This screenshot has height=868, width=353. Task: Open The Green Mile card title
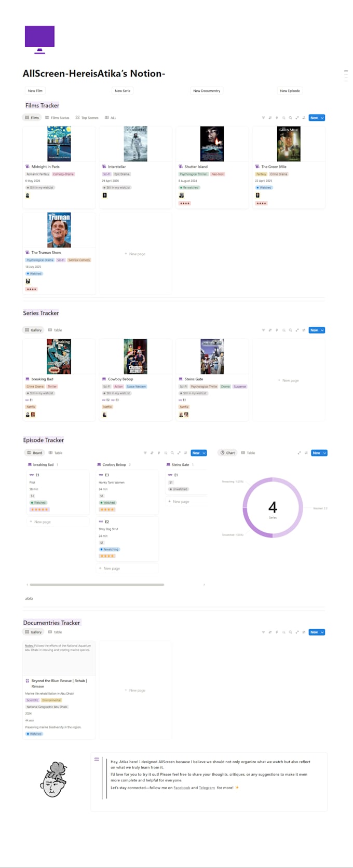point(274,167)
